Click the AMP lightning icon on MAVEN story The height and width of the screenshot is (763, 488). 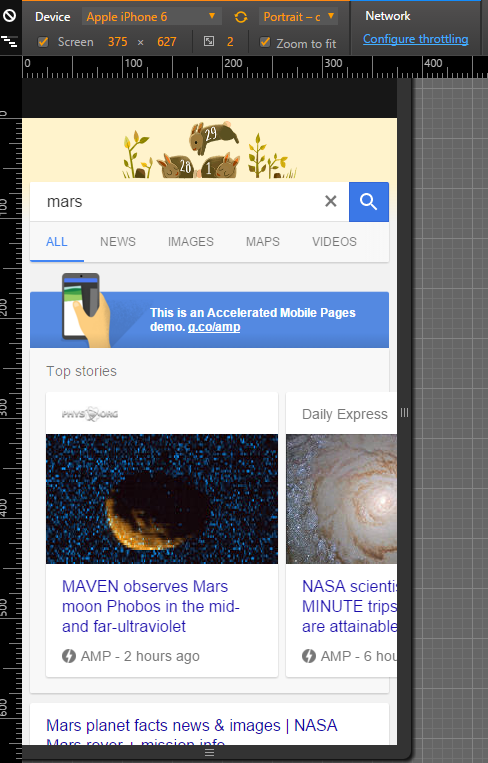click(x=69, y=656)
